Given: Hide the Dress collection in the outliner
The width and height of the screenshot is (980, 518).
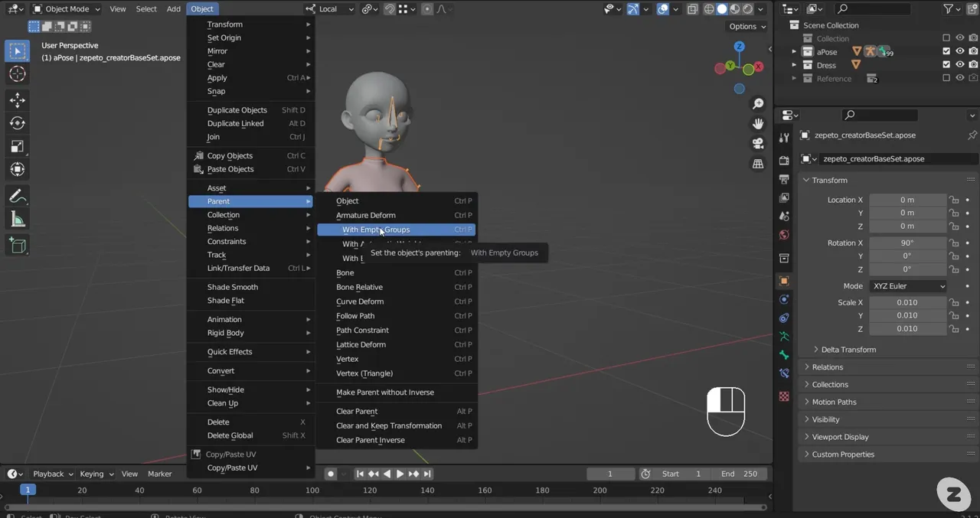Looking at the screenshot, I should coord(959,65).
